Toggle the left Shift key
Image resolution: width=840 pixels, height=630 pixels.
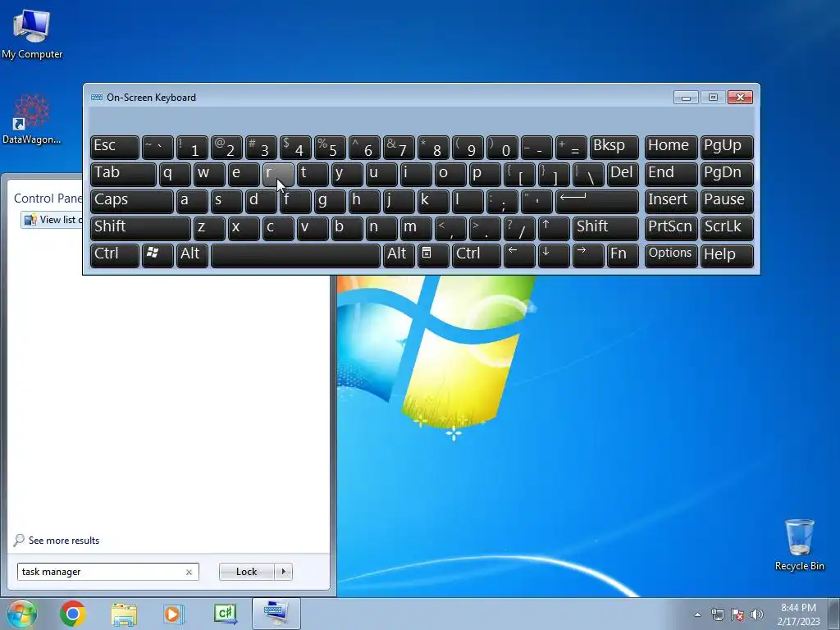[140, 229]
